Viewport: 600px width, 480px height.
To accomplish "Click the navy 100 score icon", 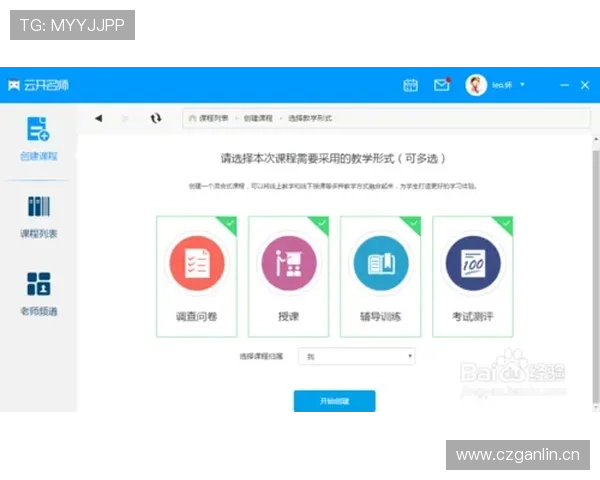I will [473, 263].
